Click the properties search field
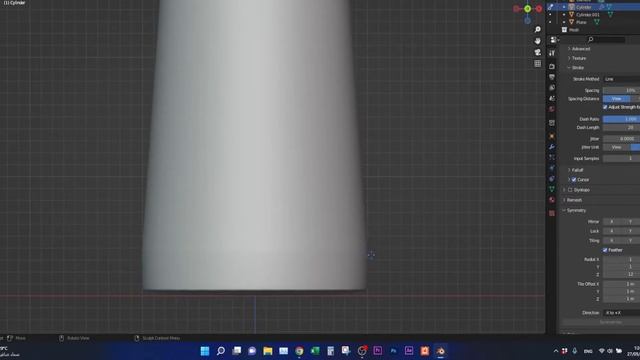Screen dimensions: 640x360 pos(606,40)
